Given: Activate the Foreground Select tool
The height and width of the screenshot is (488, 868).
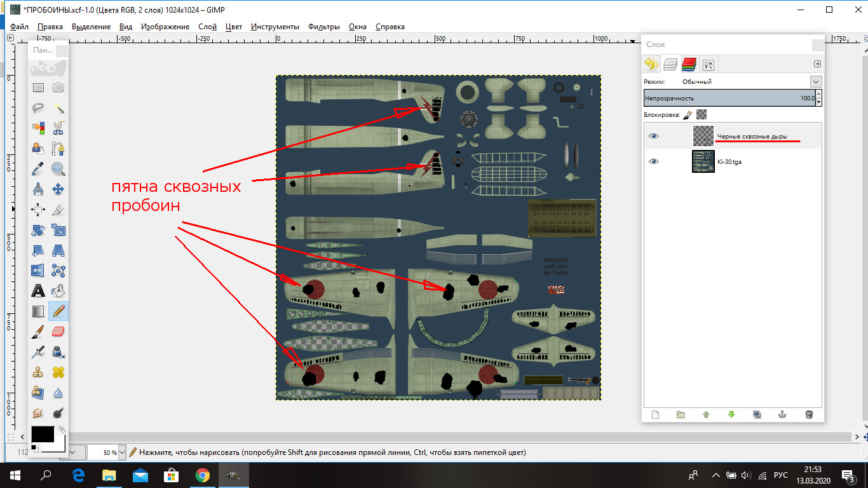Looking at the screenshot, I should tap(38, 149).
